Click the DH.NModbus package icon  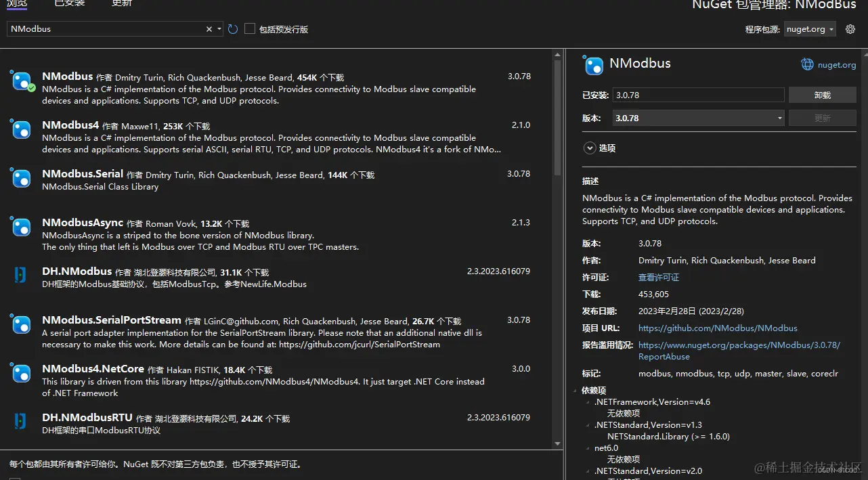20,275
